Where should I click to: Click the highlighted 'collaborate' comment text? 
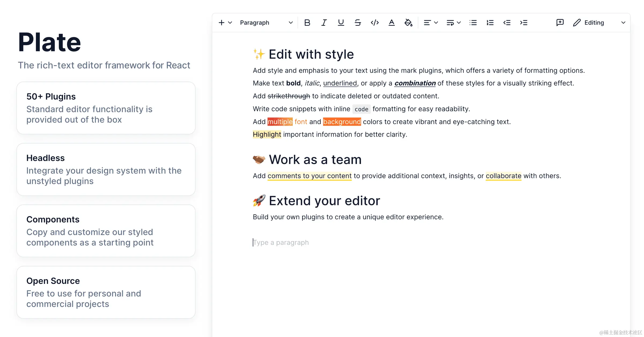click(x=503, y=176)
